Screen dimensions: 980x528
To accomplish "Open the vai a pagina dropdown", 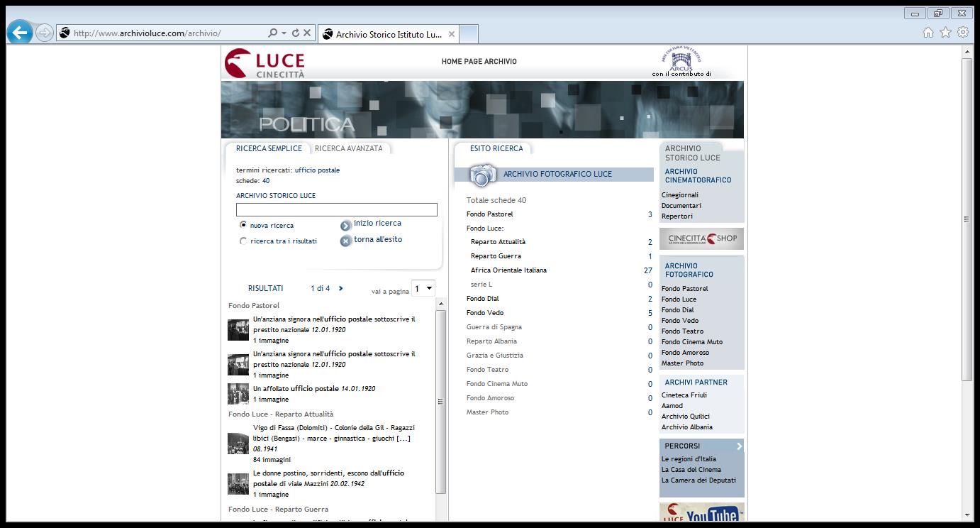I will coord(423,289).
